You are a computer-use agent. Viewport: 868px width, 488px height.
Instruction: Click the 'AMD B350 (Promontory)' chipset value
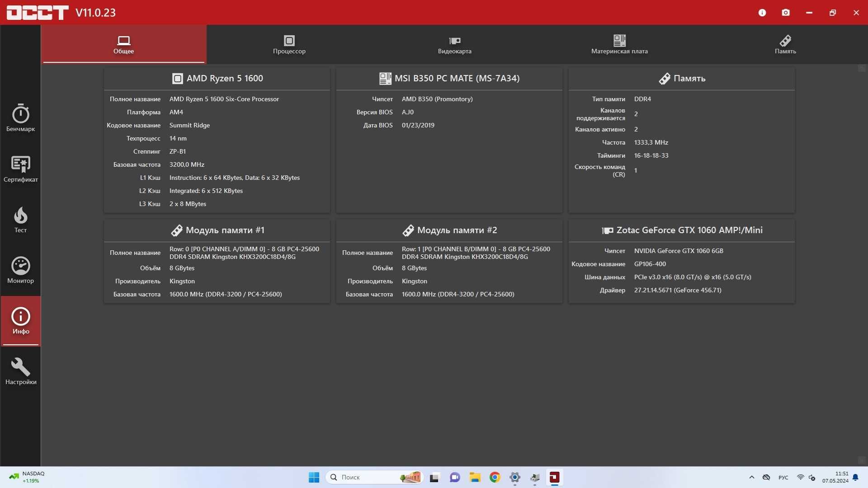tap(437, 99)
